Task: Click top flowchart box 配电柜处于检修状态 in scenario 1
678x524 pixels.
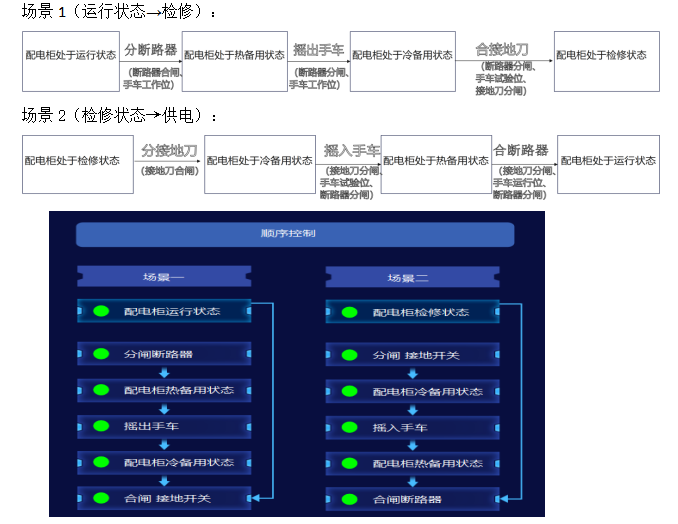Action: click(606, 55)
